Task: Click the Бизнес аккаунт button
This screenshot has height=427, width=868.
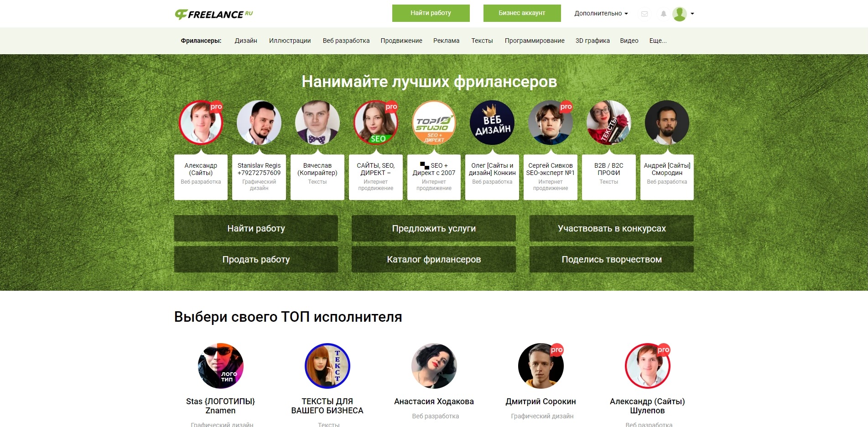Action: [522, 13]
